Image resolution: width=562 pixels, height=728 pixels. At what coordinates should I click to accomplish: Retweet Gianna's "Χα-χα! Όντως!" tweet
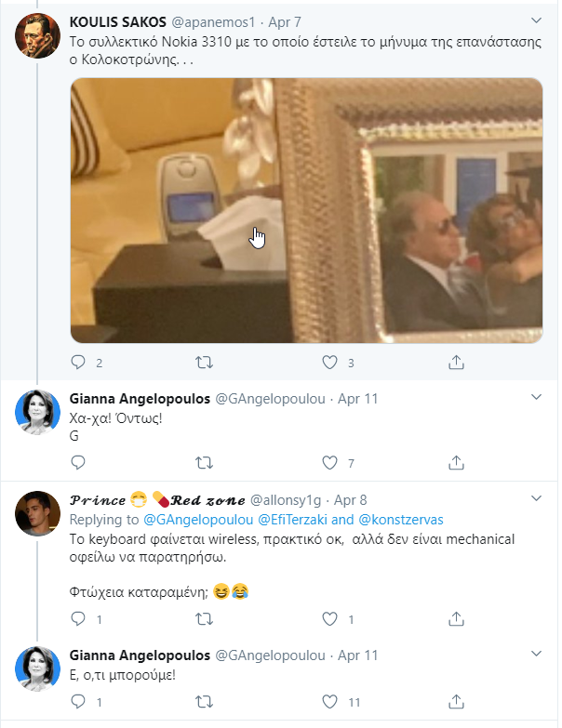pyautogui.click(x=204, y=462)
